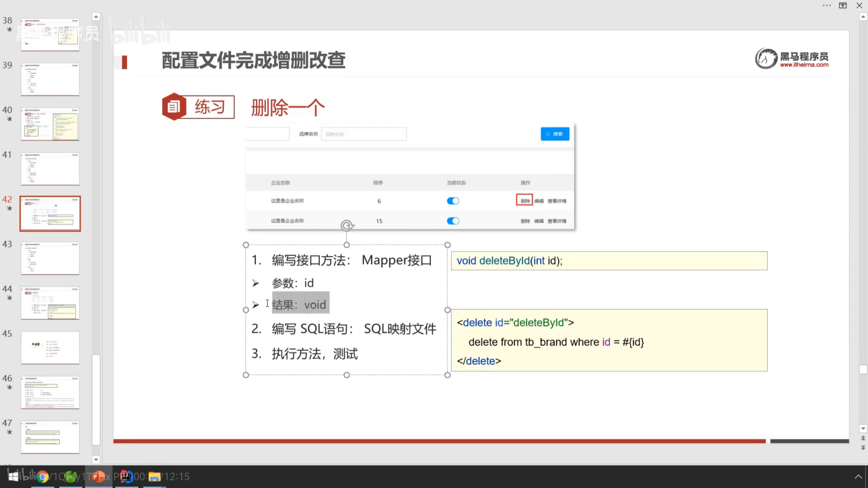Click the opening tag delete id="deleteById"

point(515,323)
